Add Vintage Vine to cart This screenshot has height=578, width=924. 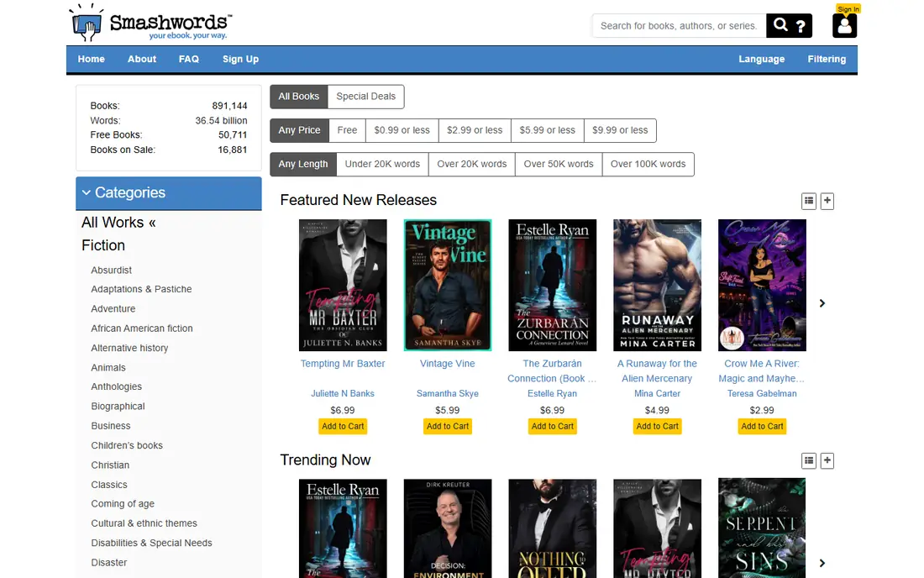[x=448, y=427]
